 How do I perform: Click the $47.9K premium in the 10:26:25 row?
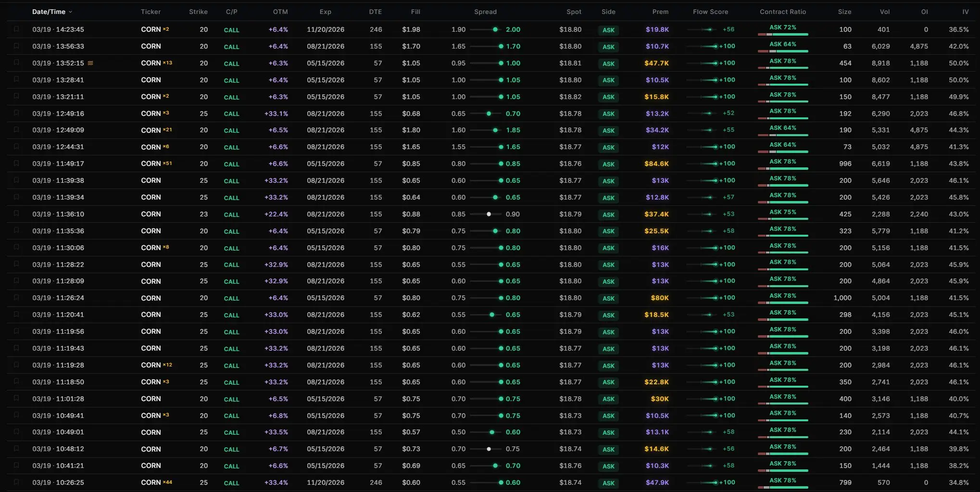(657, 482)
